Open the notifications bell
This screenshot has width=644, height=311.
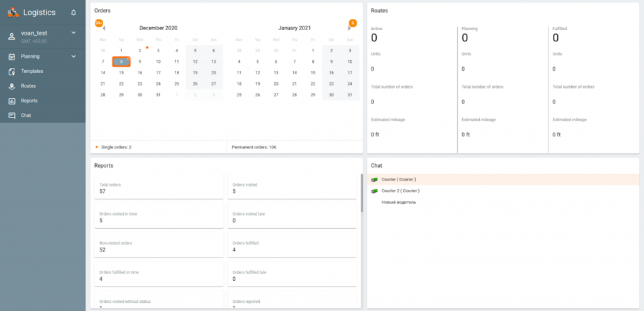click(74, 13)
